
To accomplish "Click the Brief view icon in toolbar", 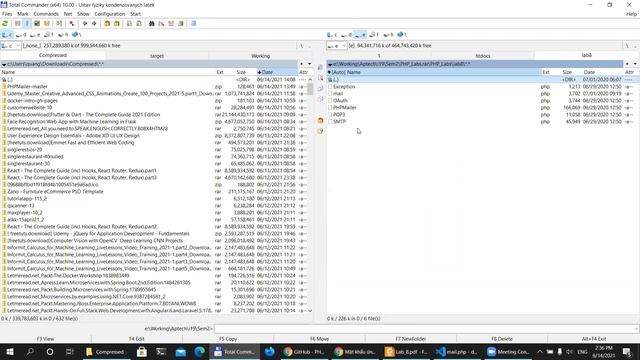I will (18, 24).
